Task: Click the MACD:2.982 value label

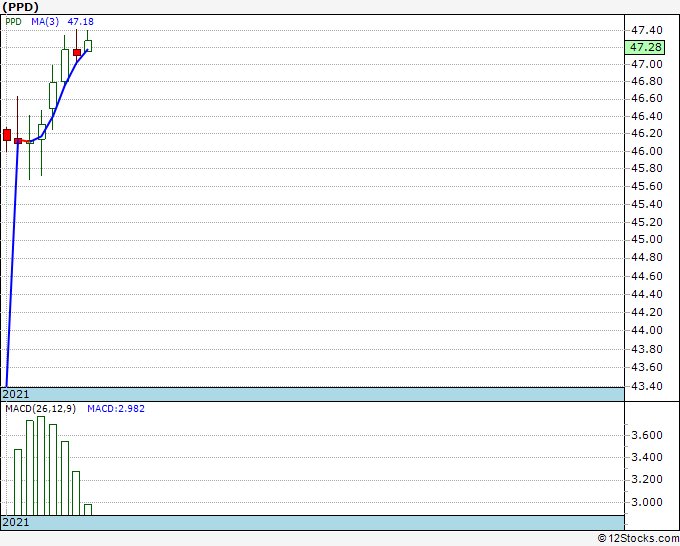Action: tap(116, 409)
